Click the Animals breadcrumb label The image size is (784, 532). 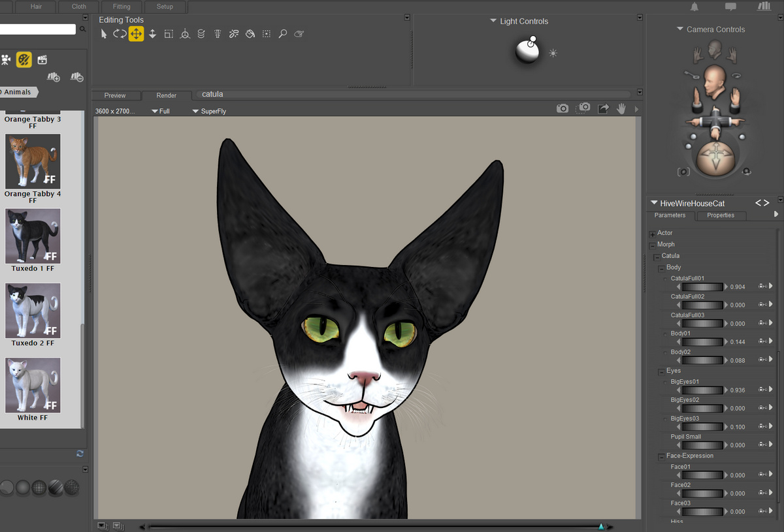pyautogui.click(x=17, y=92)
